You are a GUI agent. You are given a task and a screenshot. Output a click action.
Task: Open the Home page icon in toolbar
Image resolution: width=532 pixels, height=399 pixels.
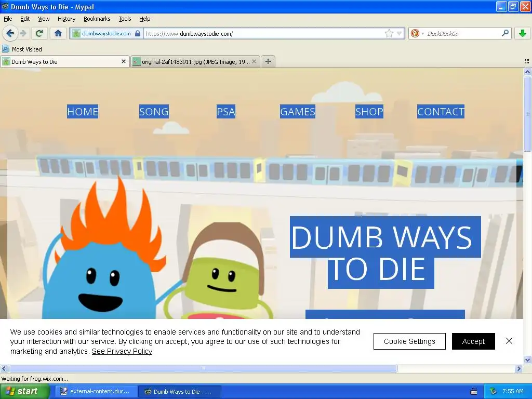(x=58, y=33)
